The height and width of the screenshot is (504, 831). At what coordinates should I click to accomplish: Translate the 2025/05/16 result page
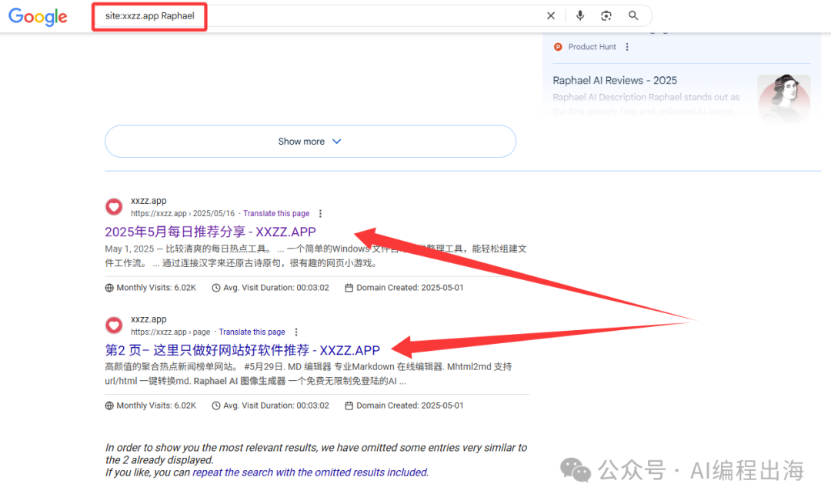pyautogui.click(x=276, y=214)
